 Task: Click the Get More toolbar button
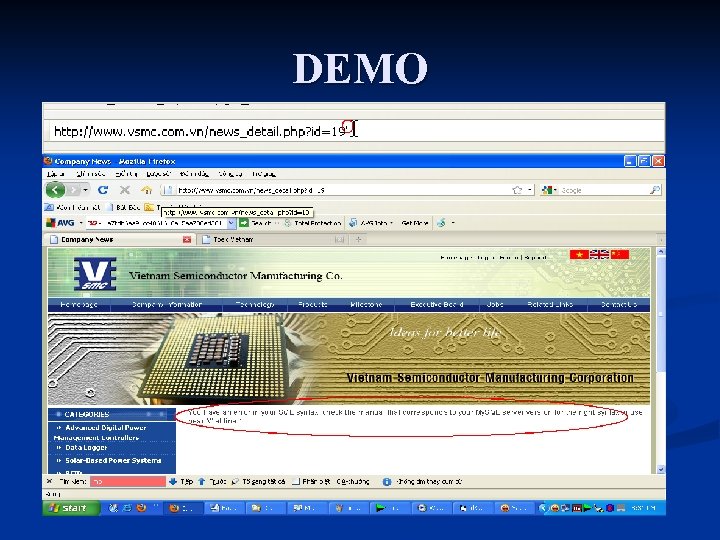click(415, 223)
